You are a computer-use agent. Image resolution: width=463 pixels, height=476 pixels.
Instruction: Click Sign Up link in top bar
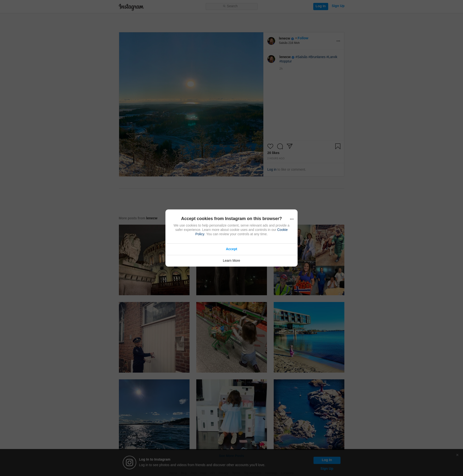pyautogui.click(x=338, y=6)
